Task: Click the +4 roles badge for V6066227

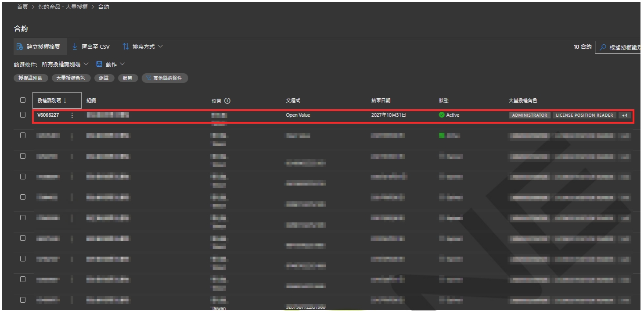Action: point(625,115)
